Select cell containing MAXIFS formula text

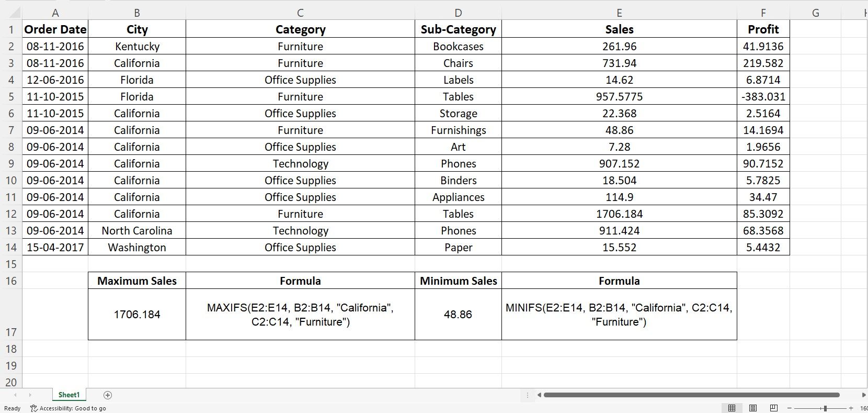pos(301,314)
